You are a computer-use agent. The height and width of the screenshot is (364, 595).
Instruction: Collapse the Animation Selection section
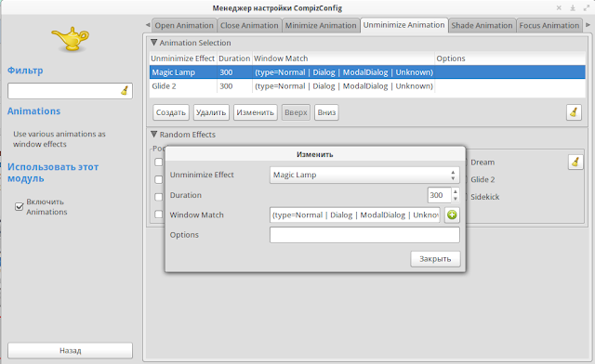click(154, 43)
